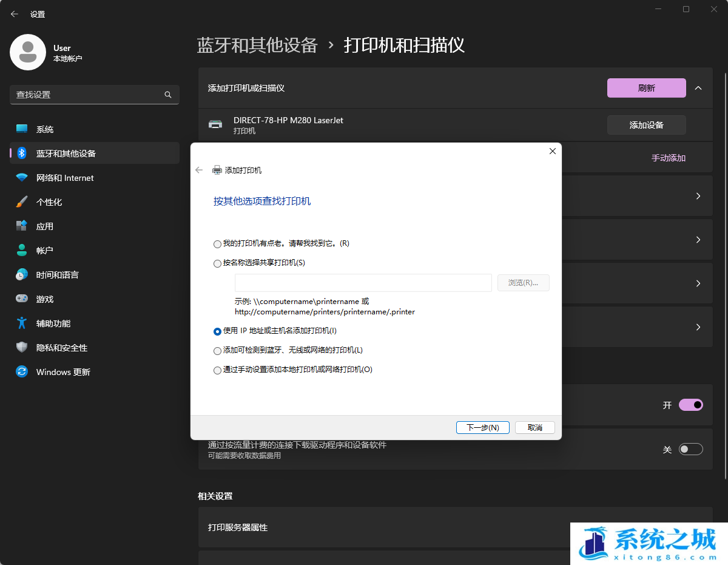Click Browse (浏览) button in dialog
Screen dimensions: 728x565
tap(524, 283)
